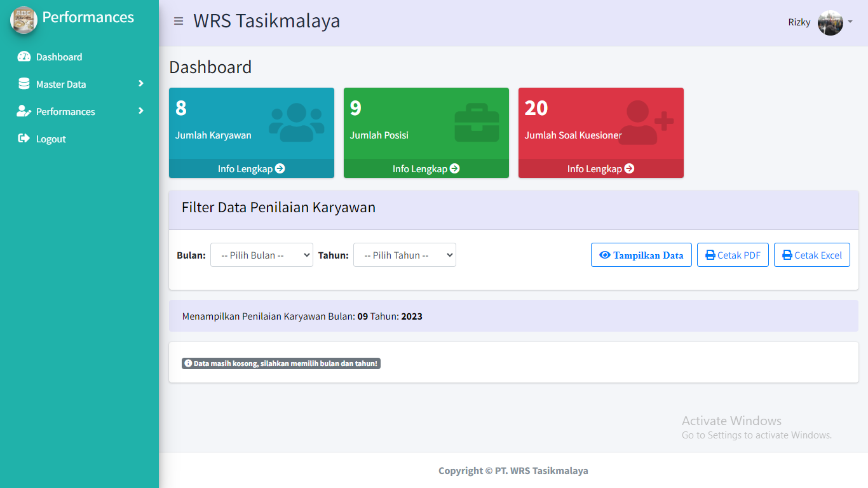Screen dimensions: 868x488
Task: Click arrow icon on Jumlah Karyawan card
Action: [280, 168]
